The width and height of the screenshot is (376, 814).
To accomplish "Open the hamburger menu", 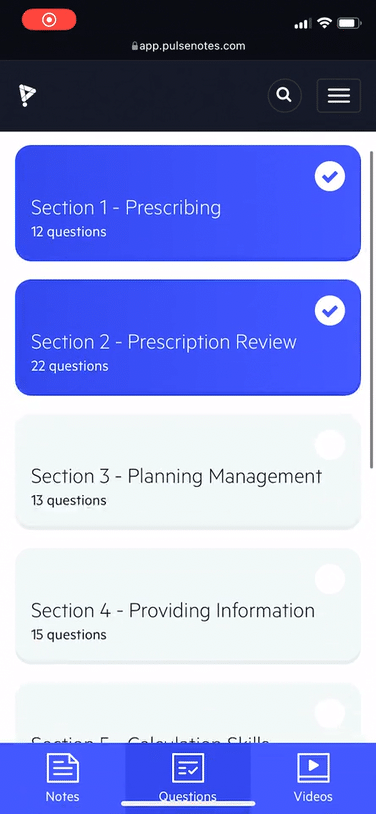I will (x=339, y=96).
